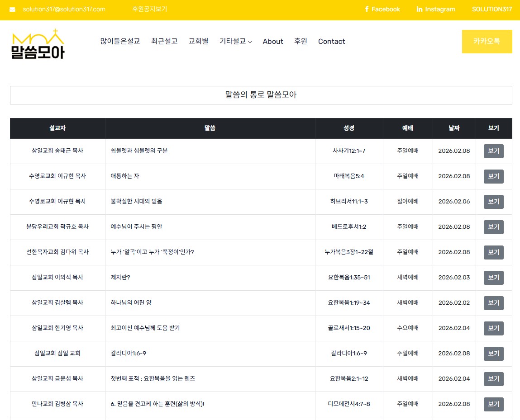Screen dimensions: 520x420
Task: Click 보기 for 애통하는 자
Action: (x=493, y=176)
